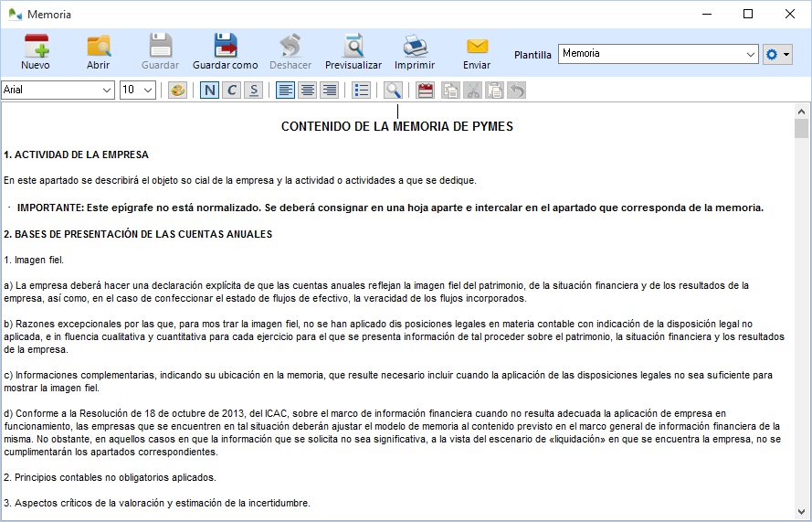Open the font size 10 dropdown
Screen dimensions: 812x522
[148, 91]
